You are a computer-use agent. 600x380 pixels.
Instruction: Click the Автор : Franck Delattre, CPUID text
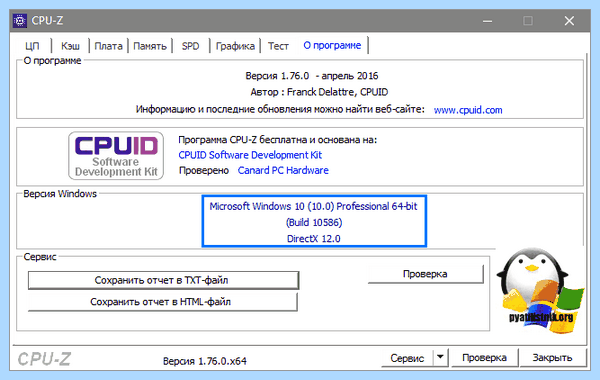pos(319,92)
